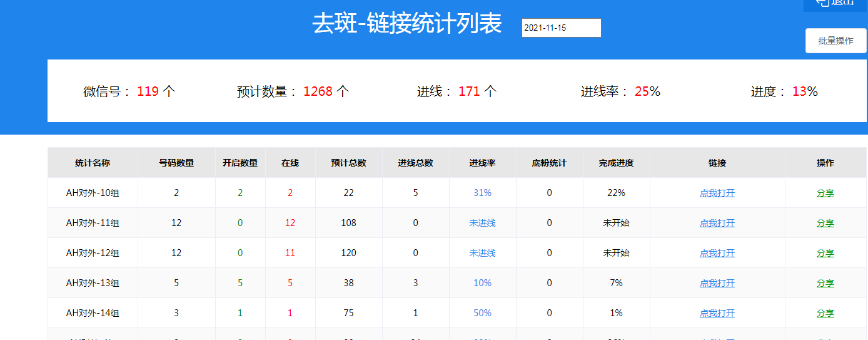Click 预计总数 120 for AH对外-12组
Viewport: 868px width, 340px height.
coord(349,253)
